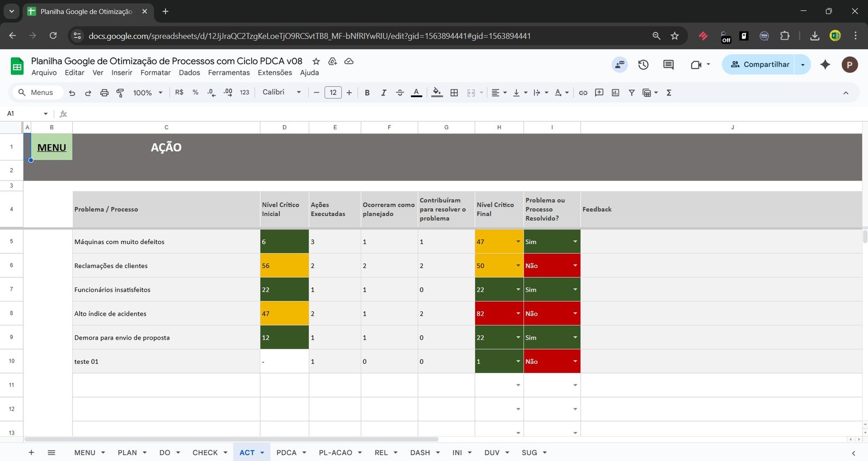Open dropdown on the Sim cell for Máquinas row
868x461 pixels.
tap(575, 242)
